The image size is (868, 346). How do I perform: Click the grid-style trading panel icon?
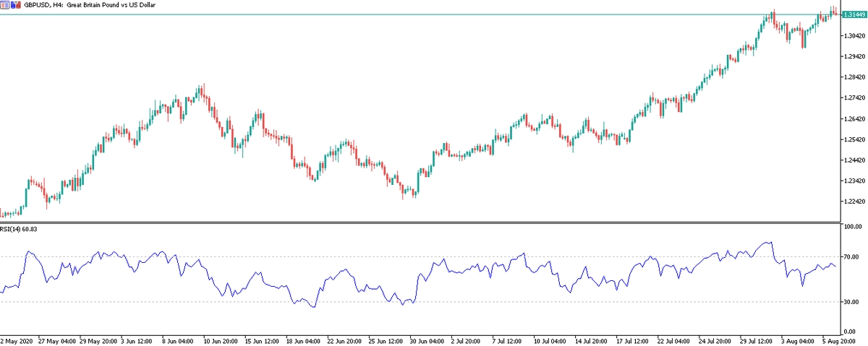tap(6, 4)
